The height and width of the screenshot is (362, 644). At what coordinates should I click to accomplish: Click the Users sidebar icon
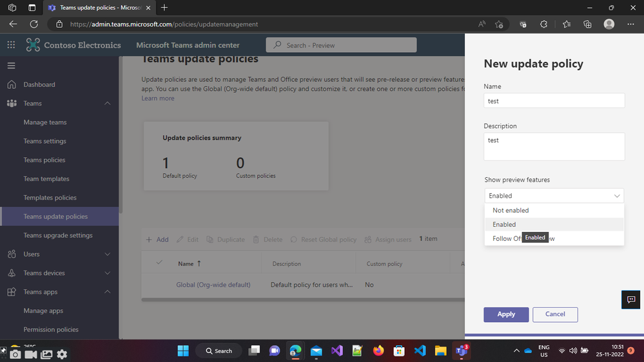click(12, 254)
